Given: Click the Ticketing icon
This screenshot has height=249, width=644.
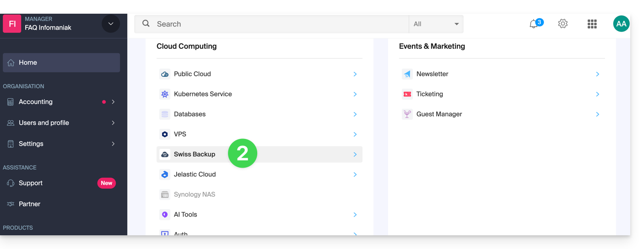Looking at the screenshot, I should [x=407, y=94].
